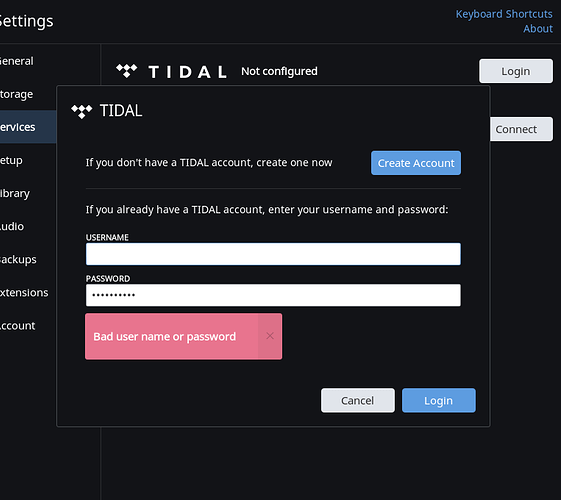Submit with the blue Login button
561x500 pixels.
tap(439, 401)
